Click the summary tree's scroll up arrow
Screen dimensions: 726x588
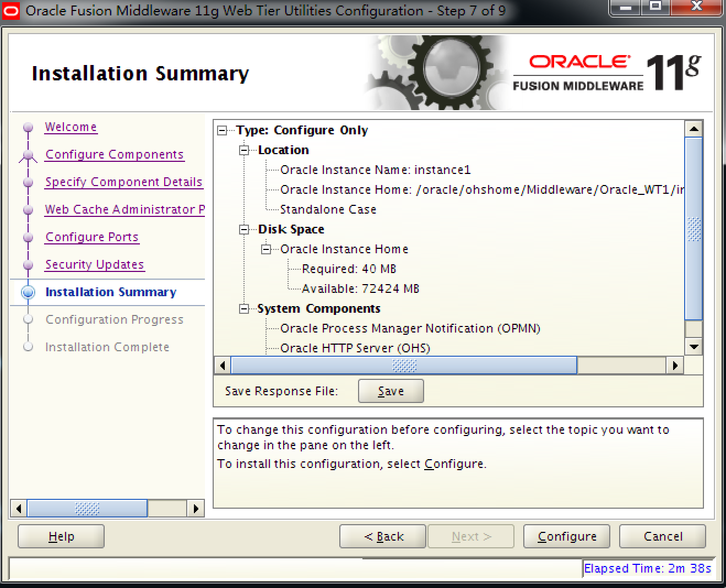click(x=694, y=129)
